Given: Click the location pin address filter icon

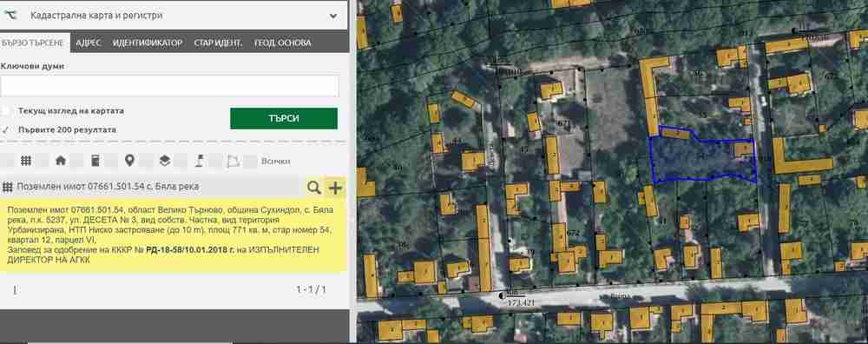Looking at the screenshot, I should point(129,161).
